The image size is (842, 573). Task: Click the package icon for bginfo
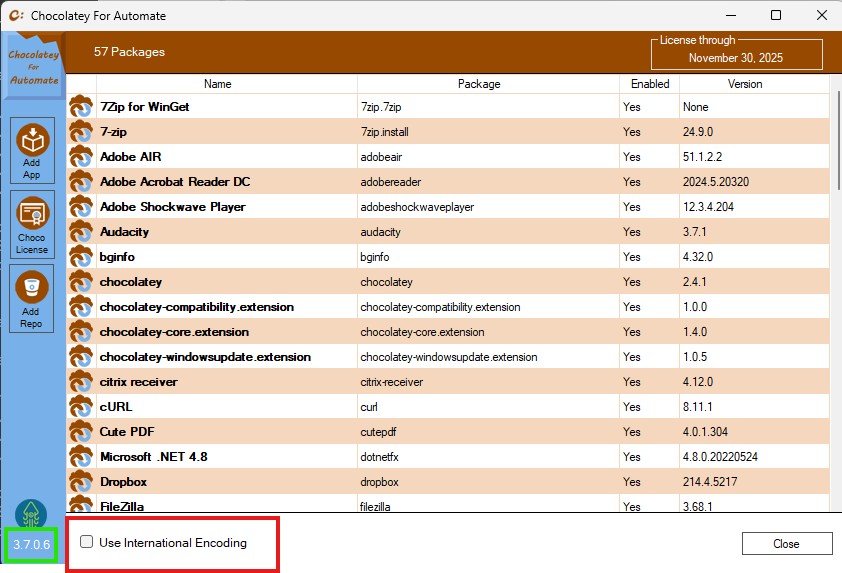(81, 257)
